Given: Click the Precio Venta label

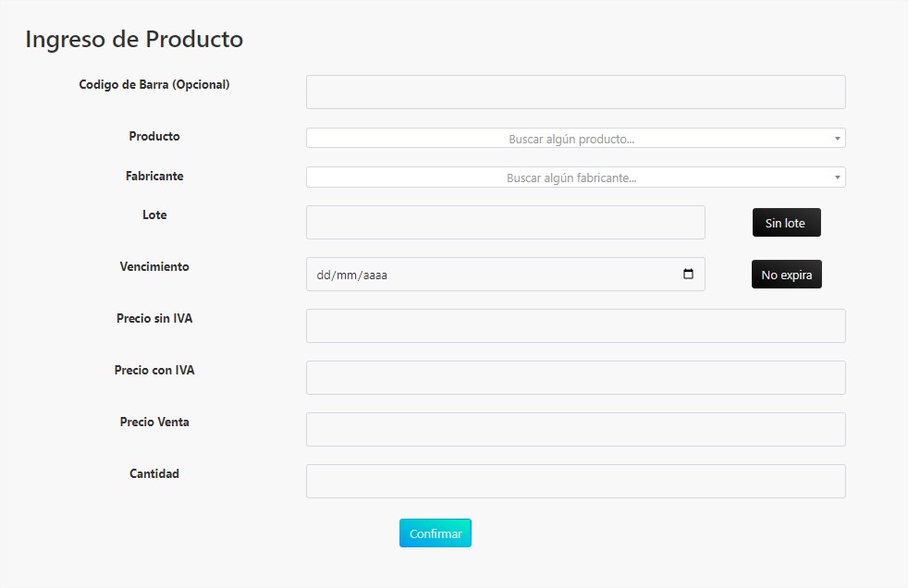Looking at the screenshot, I should 154,422.
